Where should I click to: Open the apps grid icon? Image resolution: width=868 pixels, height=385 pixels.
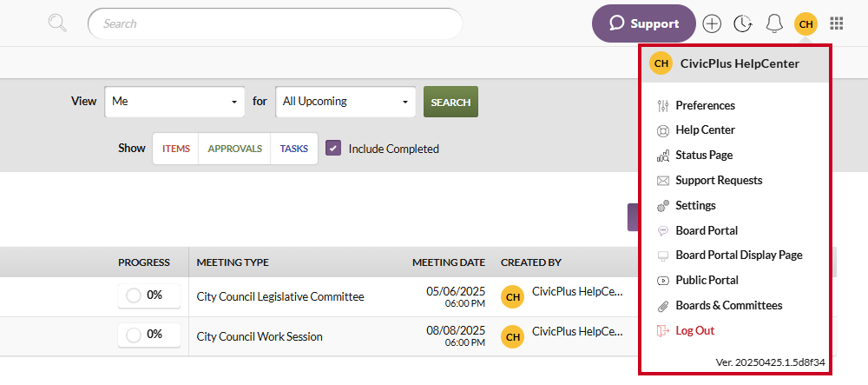tap(837, 23)
